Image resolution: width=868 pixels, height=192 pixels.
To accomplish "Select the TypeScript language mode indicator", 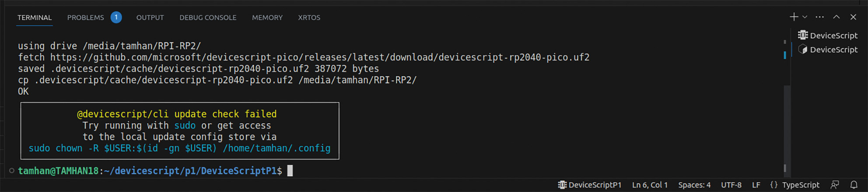I will [x=794, y=185].
